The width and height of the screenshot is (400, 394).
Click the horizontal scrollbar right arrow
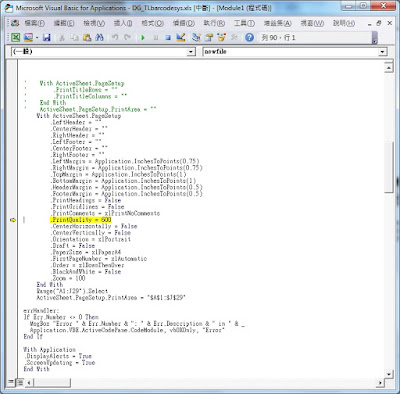click(x=380, y=383)
